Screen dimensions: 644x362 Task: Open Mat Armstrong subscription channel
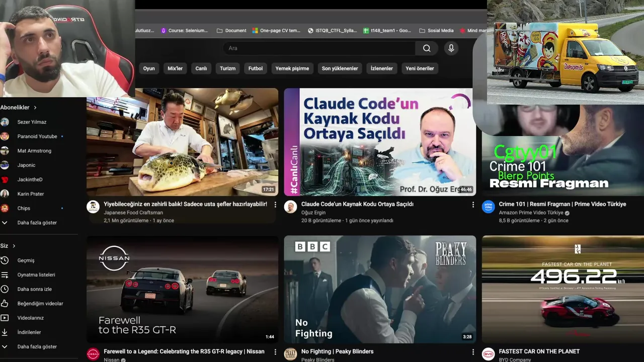click(x=34, y=151)
